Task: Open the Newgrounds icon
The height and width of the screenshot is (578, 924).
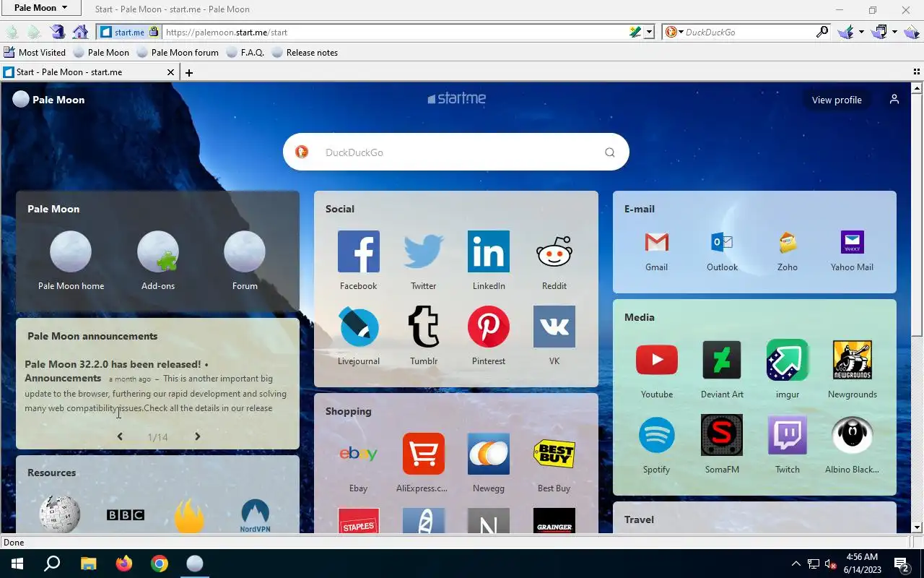Action: click(853, 360)
